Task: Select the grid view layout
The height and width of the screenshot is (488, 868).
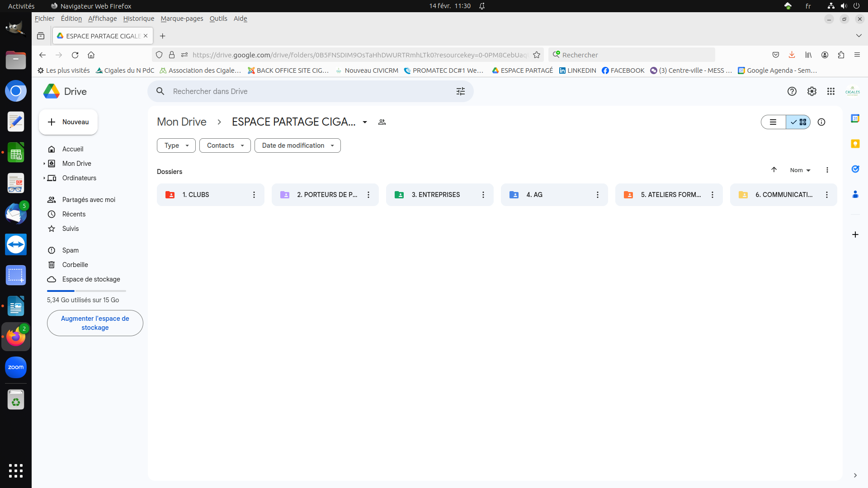Action: point(798,122)
